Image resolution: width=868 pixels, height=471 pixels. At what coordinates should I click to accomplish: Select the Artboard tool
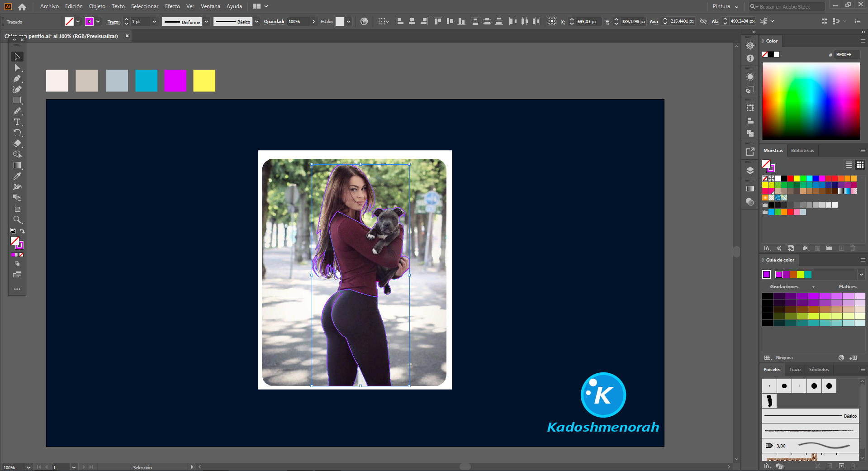(17, 209)
